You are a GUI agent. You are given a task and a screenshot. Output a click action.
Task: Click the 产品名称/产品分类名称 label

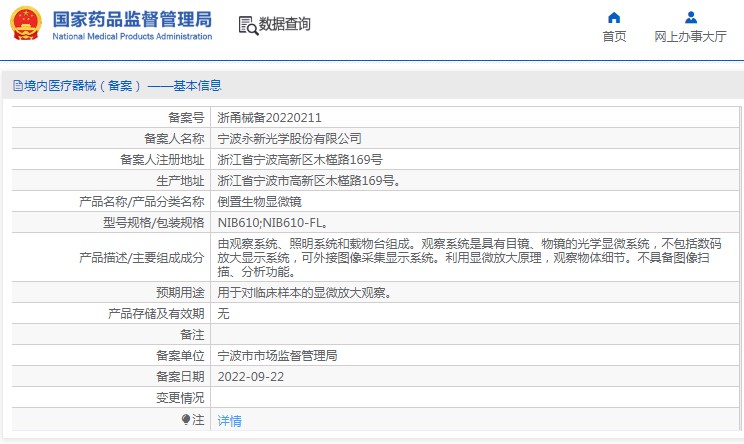141,202
